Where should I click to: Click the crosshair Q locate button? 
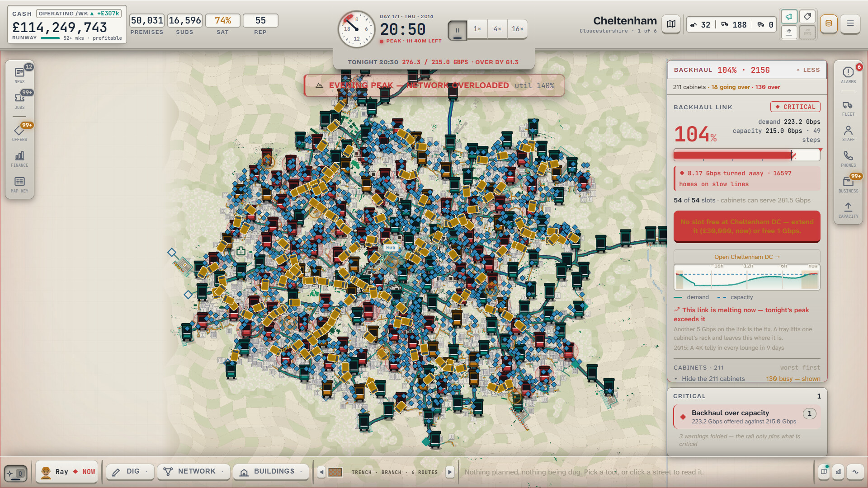click(16, 473)
